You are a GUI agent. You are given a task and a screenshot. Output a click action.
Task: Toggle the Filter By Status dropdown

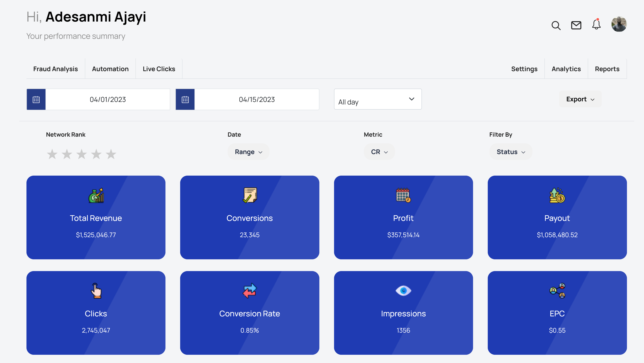510,152
